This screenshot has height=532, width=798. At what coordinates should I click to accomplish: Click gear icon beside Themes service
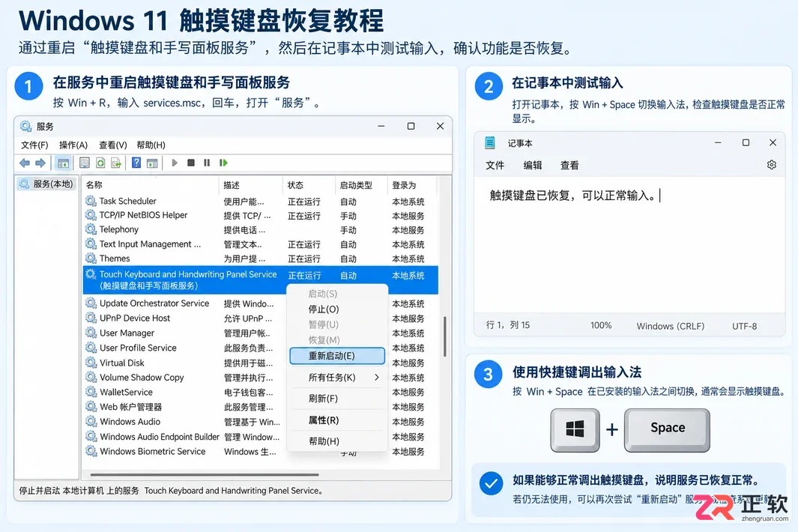point(91,258)
